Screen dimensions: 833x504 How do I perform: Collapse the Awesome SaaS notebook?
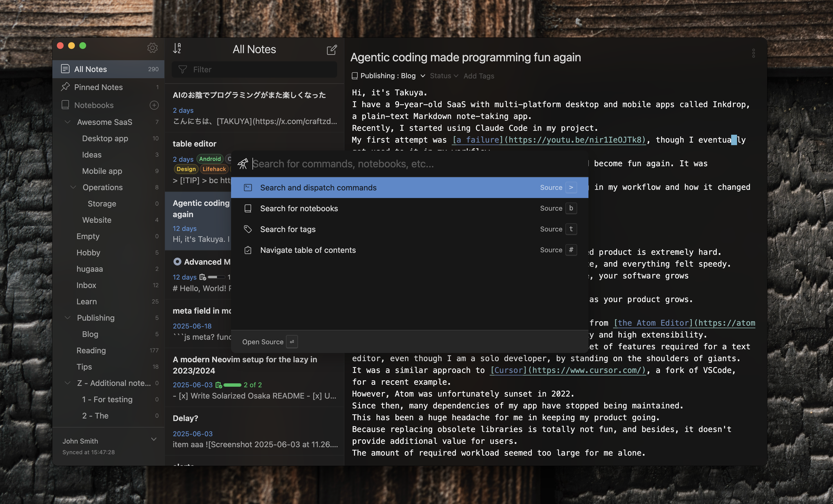68,122
